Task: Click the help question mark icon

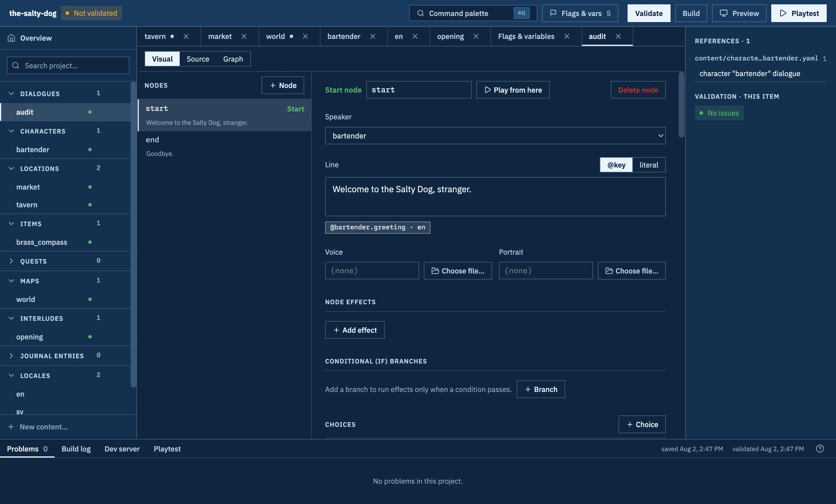Action: (820, 449)
